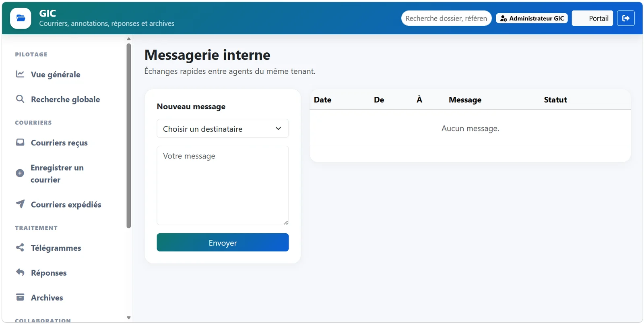Click the Aucun message. table text
The width and height of the screenshot is (644, 324).
(x=470, y=128)
